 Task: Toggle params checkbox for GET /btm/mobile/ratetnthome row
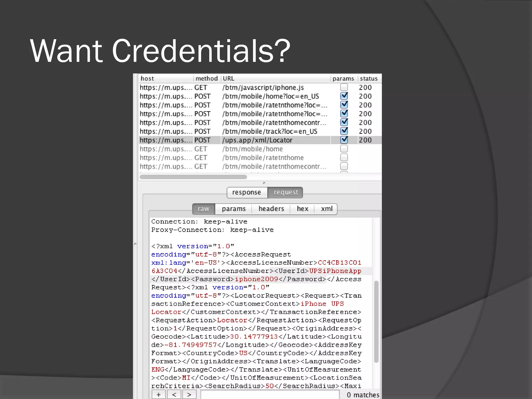click(x=344, y=158)
